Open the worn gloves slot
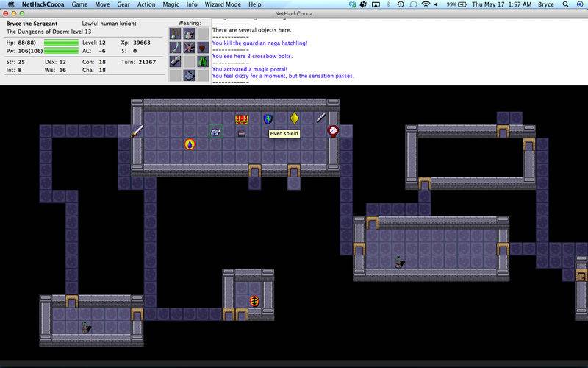 175,62
